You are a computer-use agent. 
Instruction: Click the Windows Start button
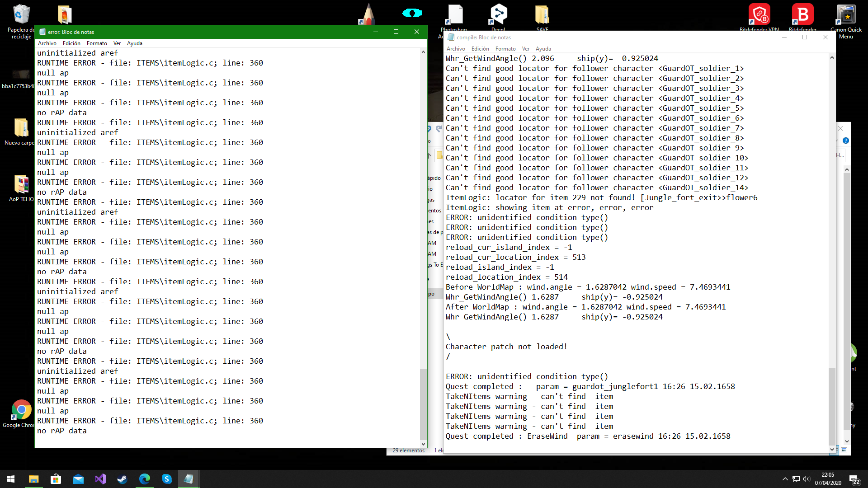(x=11, y=479)
